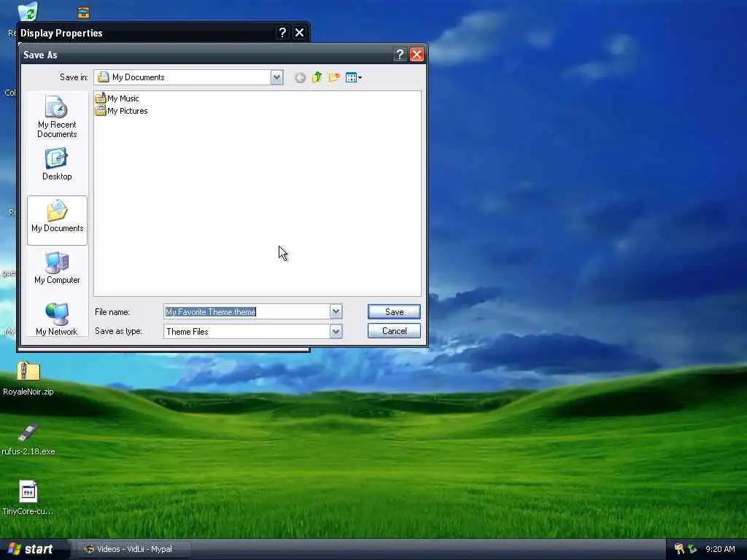
Task: Click the network connection tray icon
Action: pyautogui.click(x=692, y=549)
